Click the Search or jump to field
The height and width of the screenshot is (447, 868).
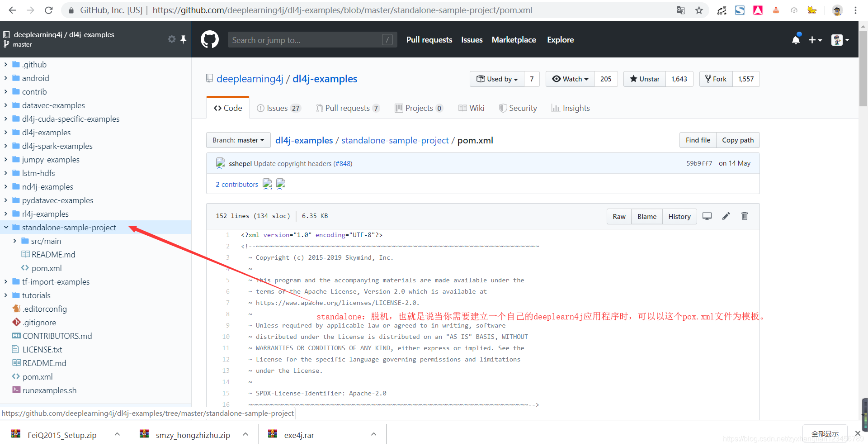pos(312,40)
